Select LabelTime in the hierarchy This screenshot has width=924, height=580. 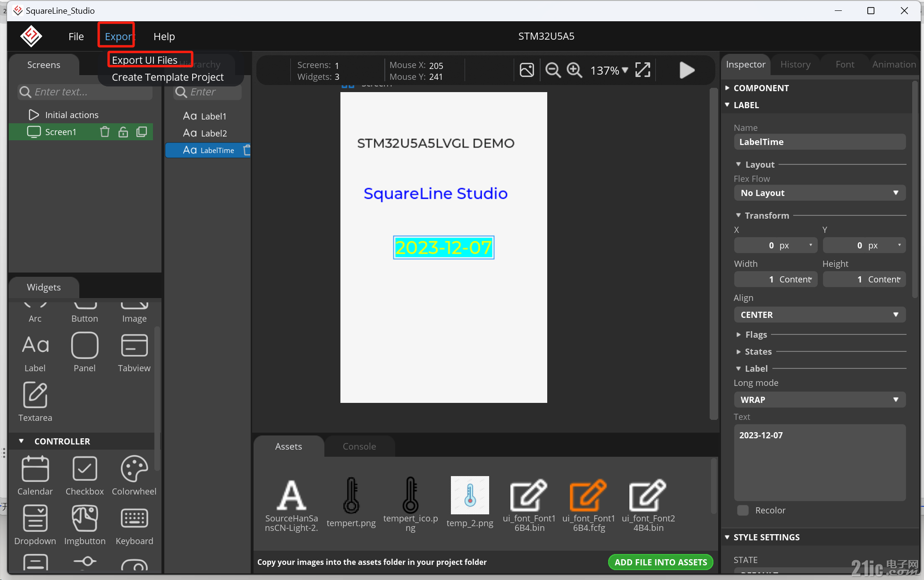[x=208, y=150]
